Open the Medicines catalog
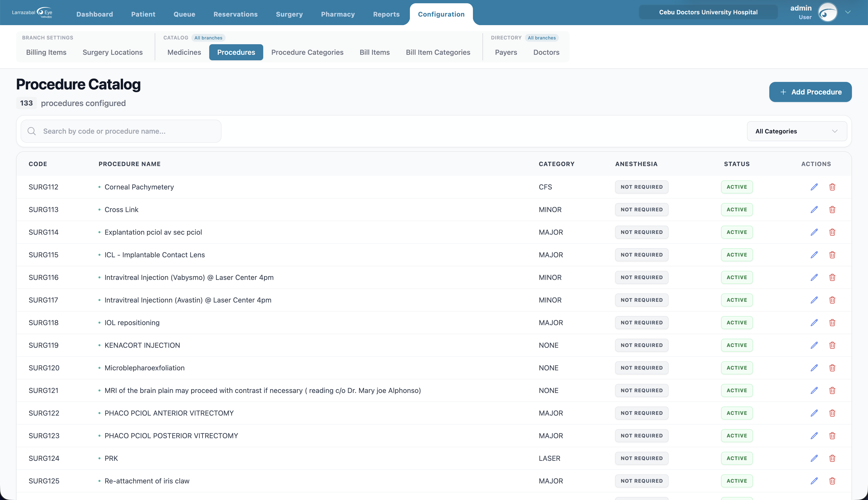This screenshot has height=500, width=868. [184, 52]
